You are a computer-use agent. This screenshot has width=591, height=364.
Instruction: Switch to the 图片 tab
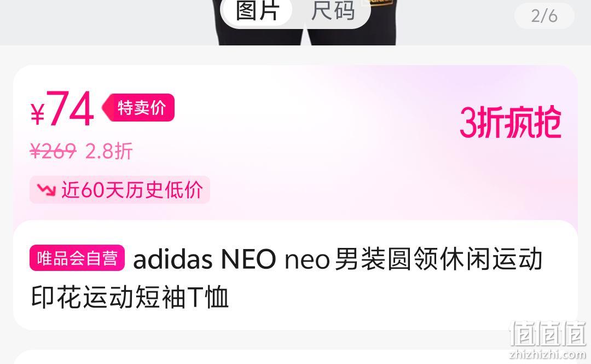click(257, 11)
